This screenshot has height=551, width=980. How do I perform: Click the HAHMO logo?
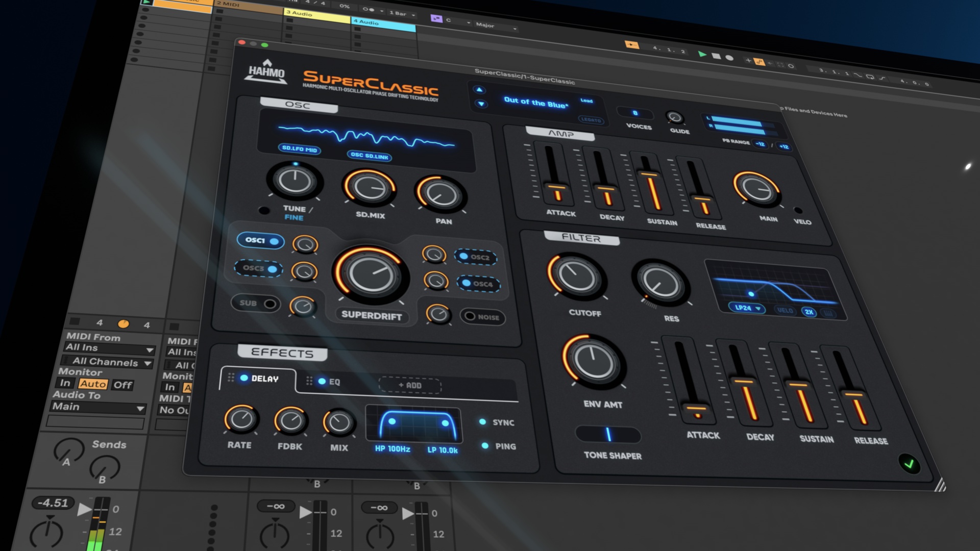(265, 71)
